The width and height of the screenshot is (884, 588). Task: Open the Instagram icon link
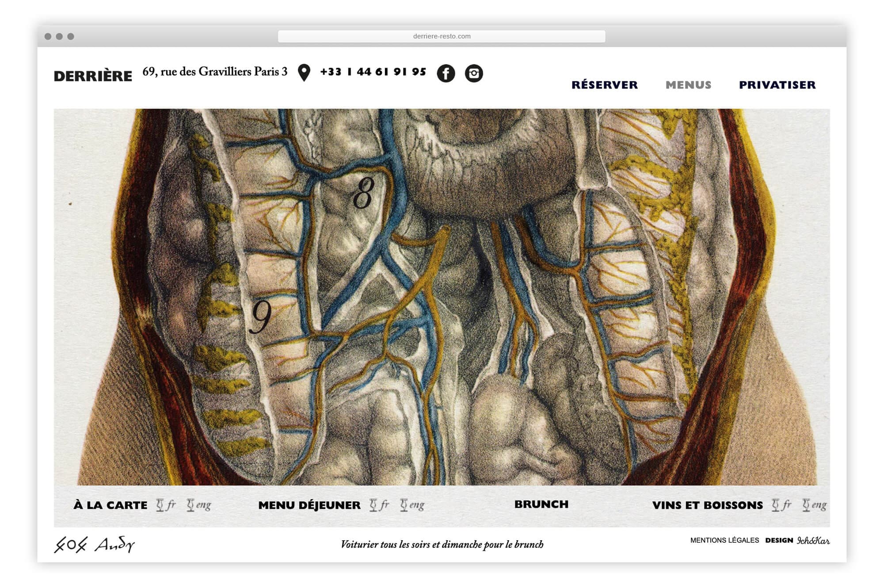click(473, 73)
